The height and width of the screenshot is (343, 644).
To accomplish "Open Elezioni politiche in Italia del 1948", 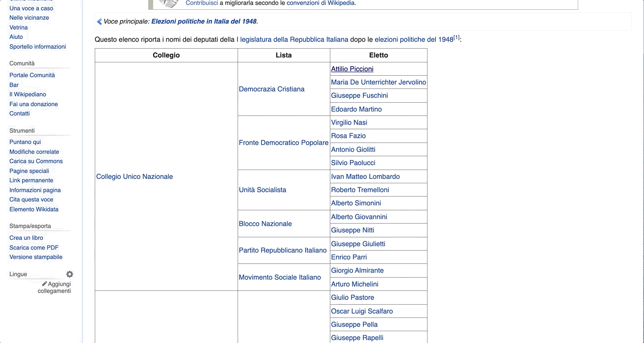I will tap(204, 22).
